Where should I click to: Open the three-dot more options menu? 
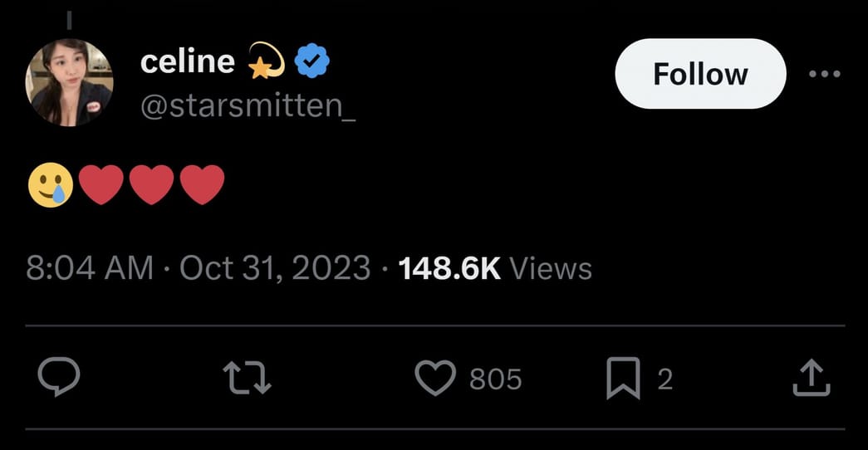tap(824, 74)
